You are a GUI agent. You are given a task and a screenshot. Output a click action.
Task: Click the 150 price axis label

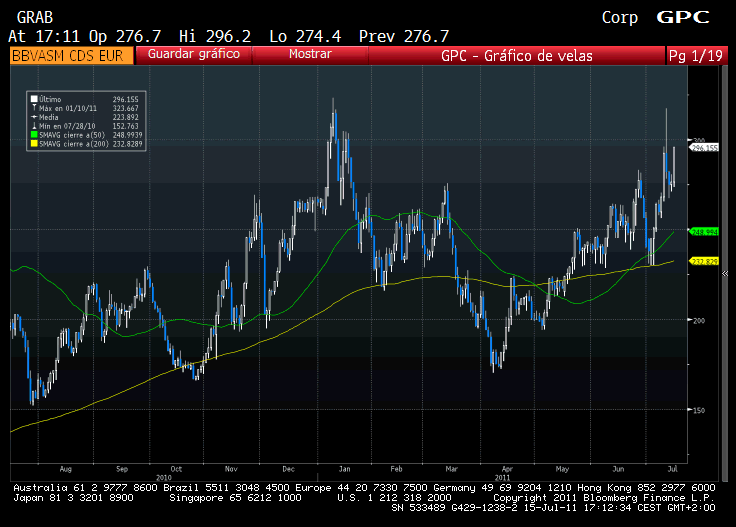click(x=699, y=410)
